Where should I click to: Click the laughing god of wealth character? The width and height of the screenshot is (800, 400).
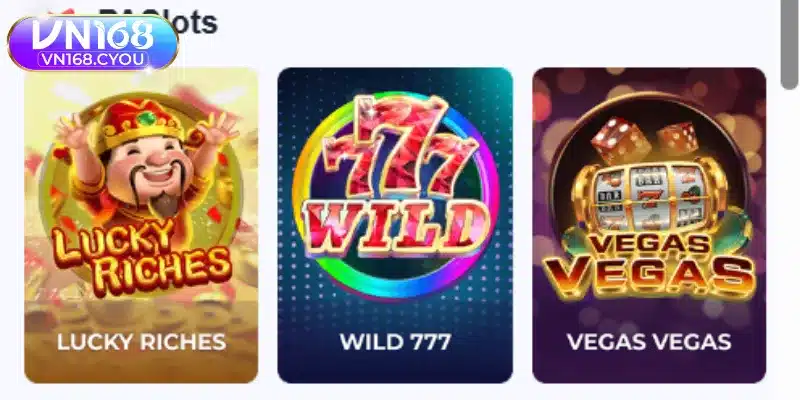[145, 161]
